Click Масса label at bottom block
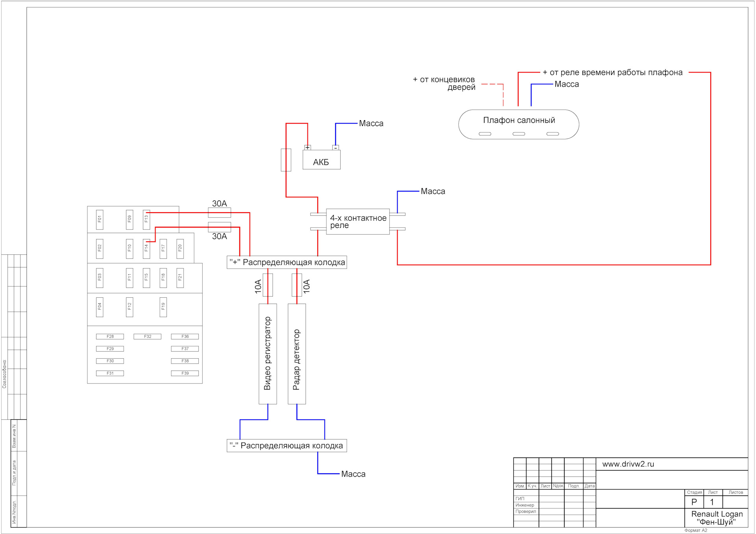Image resolution: width=756 pixels, height=534 pixels. coord(353,474)
